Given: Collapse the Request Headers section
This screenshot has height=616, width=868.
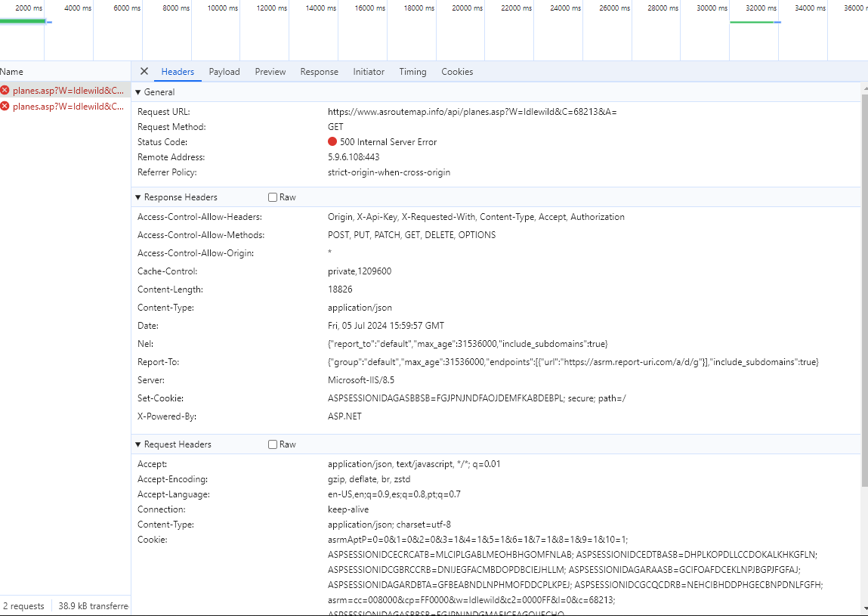Looking at the screenshot, I should click(138, 444).
